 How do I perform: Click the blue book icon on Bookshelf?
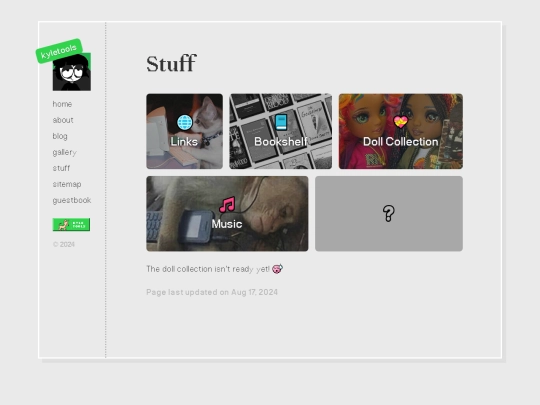[x=281, y=122]
